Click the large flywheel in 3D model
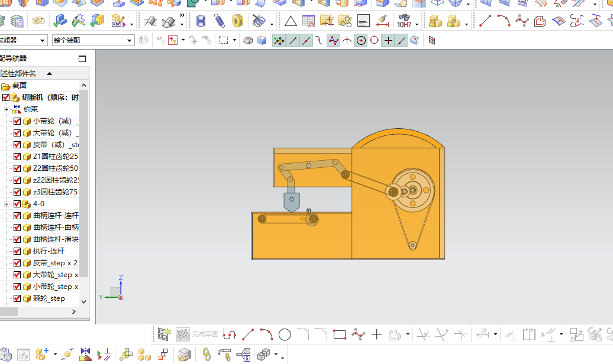 413,190
